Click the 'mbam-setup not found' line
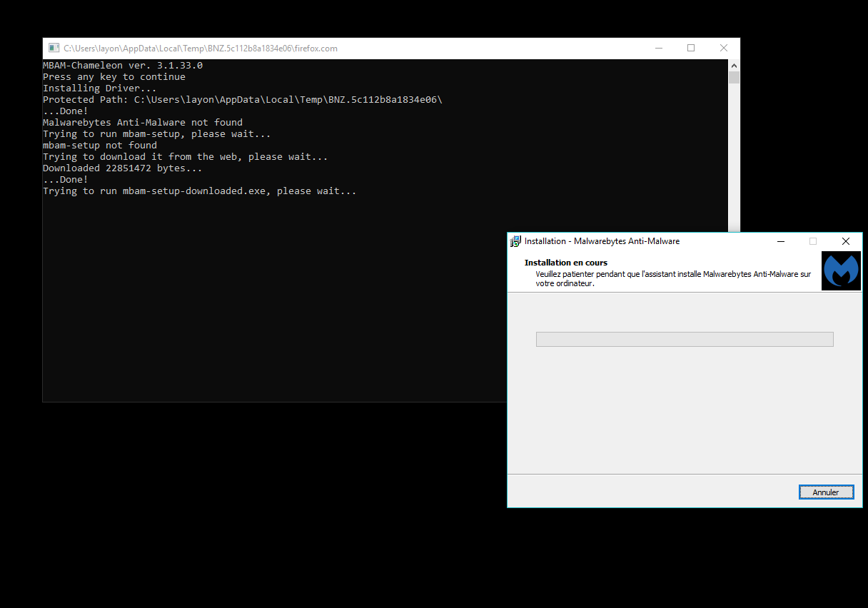 coord(100,146)
